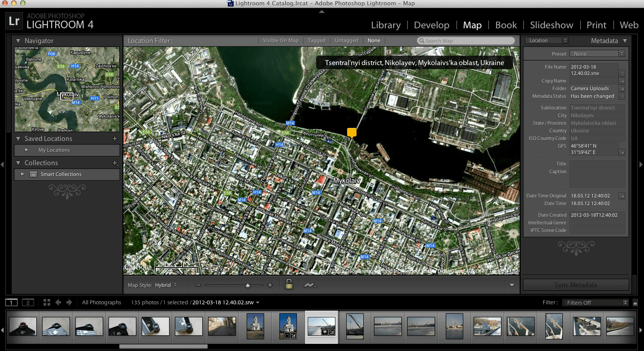
Task: Click the Title metadata field
Action: [597, 164]
